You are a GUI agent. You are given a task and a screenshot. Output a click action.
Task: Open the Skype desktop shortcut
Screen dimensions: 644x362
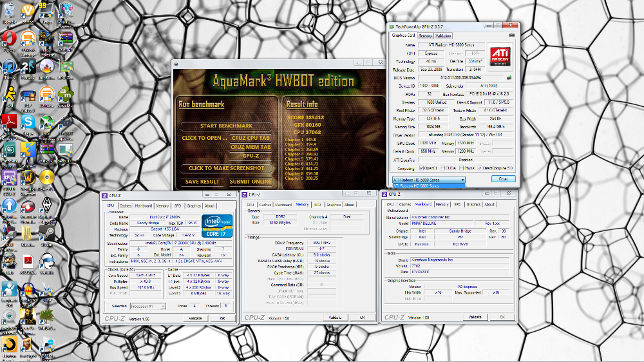coord(28,124)
